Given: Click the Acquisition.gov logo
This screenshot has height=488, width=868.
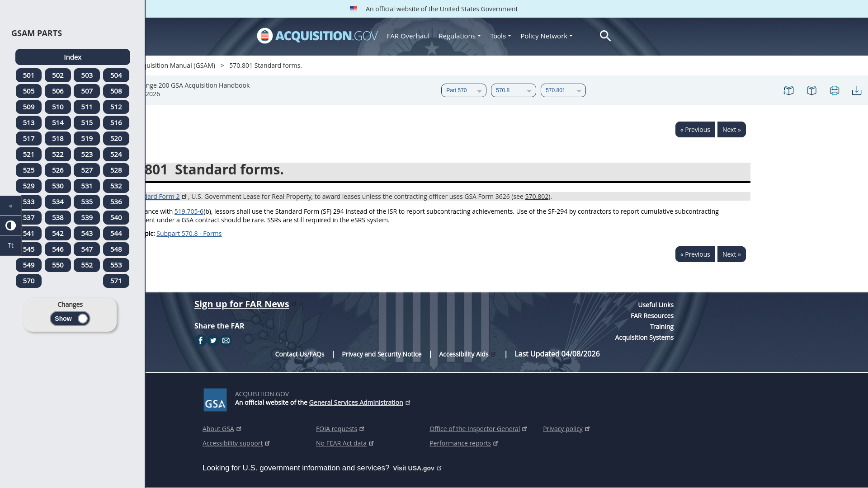Looking at the screenshot, I should click(x=317, y=36).
